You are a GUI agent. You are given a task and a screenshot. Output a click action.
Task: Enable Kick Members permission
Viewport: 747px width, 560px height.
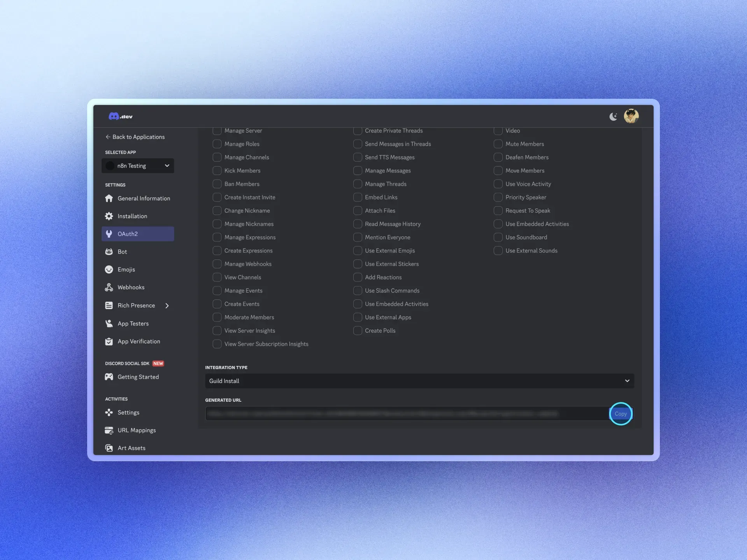[217, 171]
